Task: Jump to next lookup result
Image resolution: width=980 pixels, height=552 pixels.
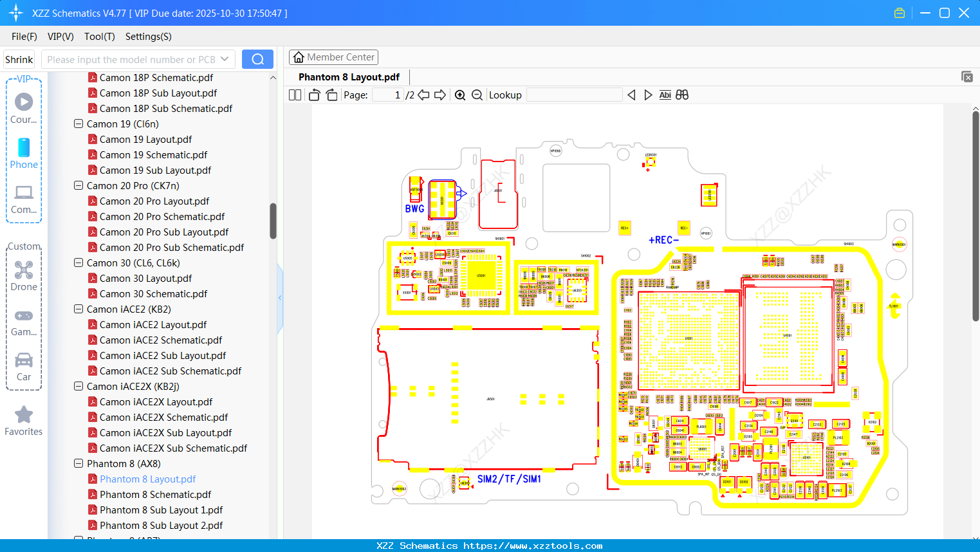Action: pos(648,95)
